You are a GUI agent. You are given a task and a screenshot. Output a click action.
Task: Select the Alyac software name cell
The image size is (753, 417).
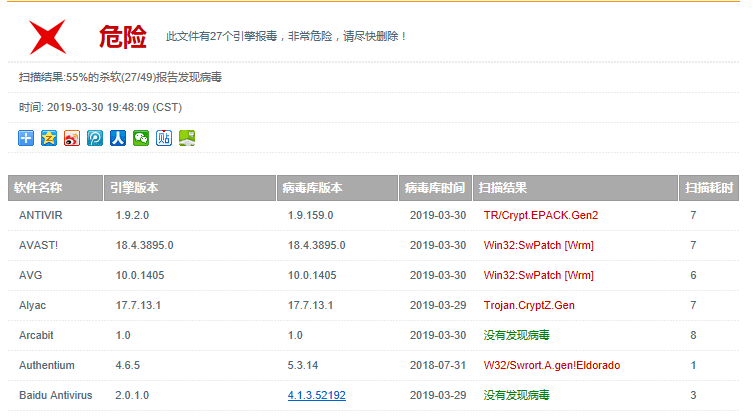click(33, 306)
